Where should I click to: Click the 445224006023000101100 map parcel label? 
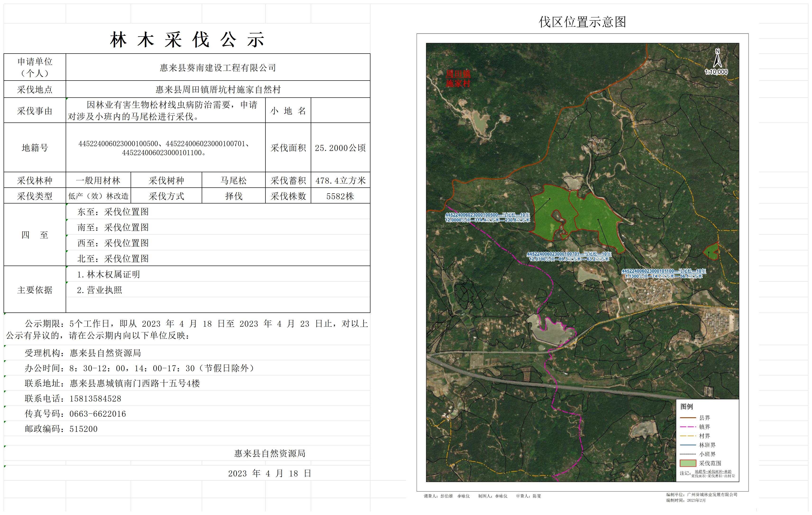(x=664, y=273)
